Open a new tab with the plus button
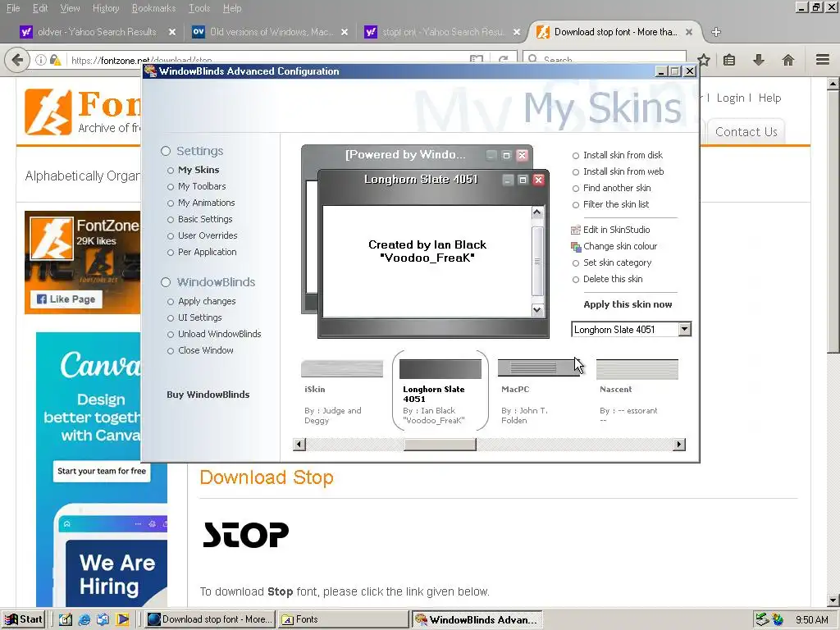Screen dimensions: 840x630 tap(715, 32)
